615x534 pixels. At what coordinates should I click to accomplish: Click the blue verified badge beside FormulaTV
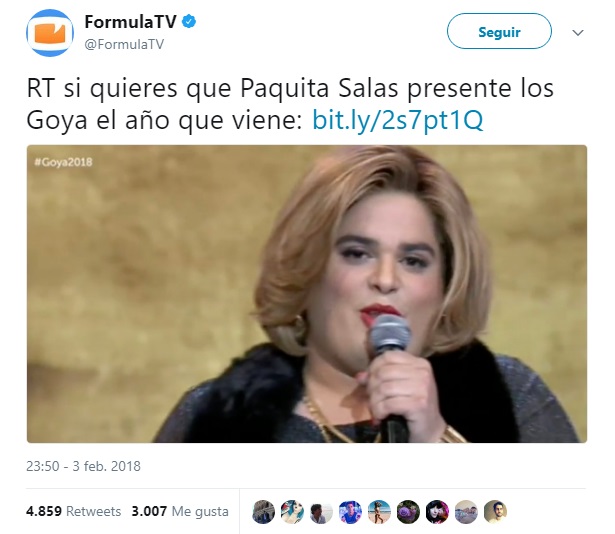pyautogui.click(x=189, y=22)
